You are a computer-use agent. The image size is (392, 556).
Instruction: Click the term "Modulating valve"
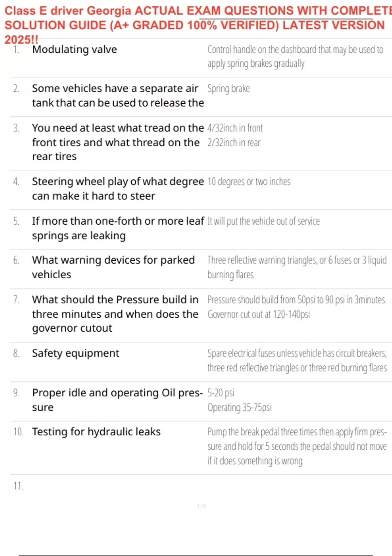click(x=74, y=49)
